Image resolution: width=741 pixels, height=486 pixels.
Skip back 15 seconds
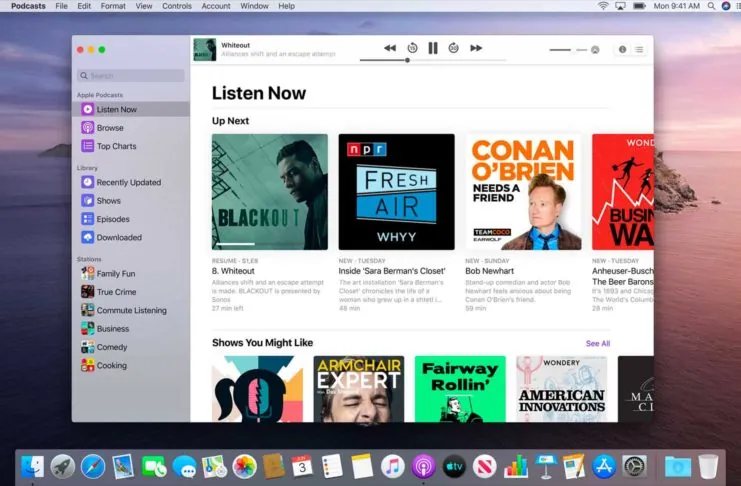tap(412, 48)
